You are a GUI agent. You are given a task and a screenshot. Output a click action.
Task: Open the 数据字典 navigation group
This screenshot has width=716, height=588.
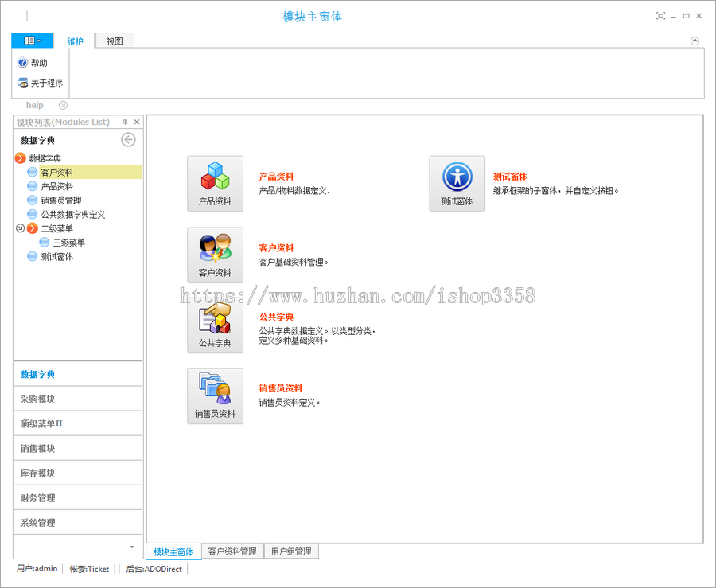click(78, 374)
